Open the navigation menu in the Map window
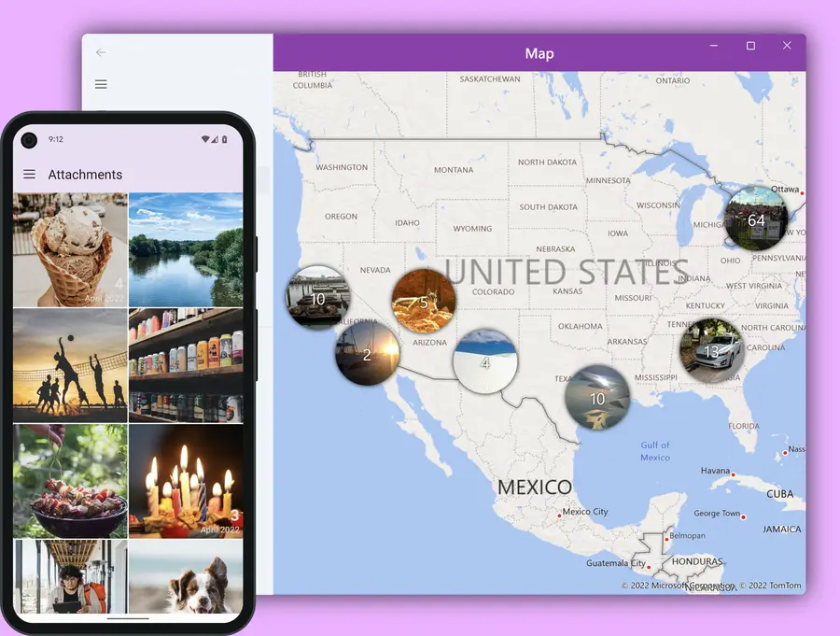 (101, 83)
